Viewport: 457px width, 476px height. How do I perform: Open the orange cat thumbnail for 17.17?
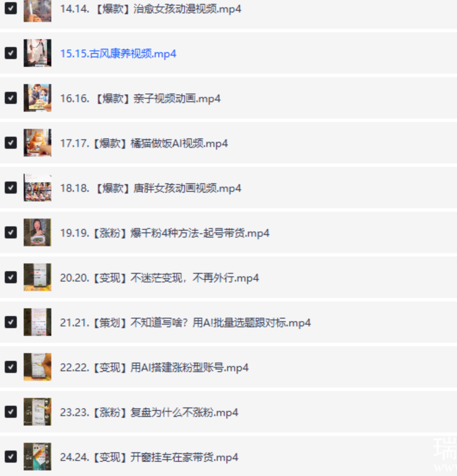coord(38,142)
